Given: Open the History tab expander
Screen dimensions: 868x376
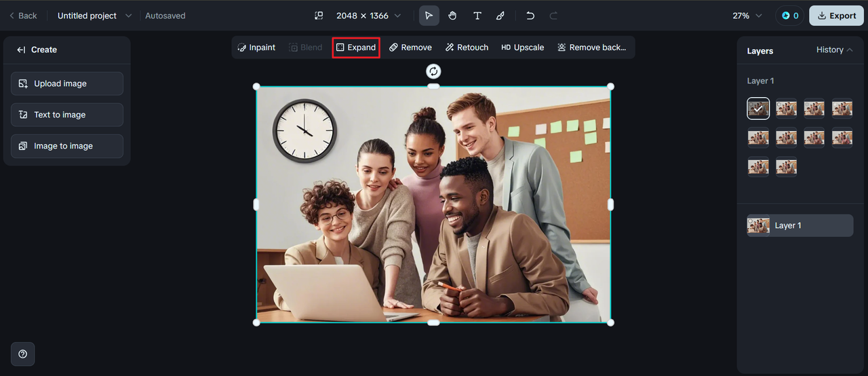Looking at the screenshot, I should tap(834, 50).
